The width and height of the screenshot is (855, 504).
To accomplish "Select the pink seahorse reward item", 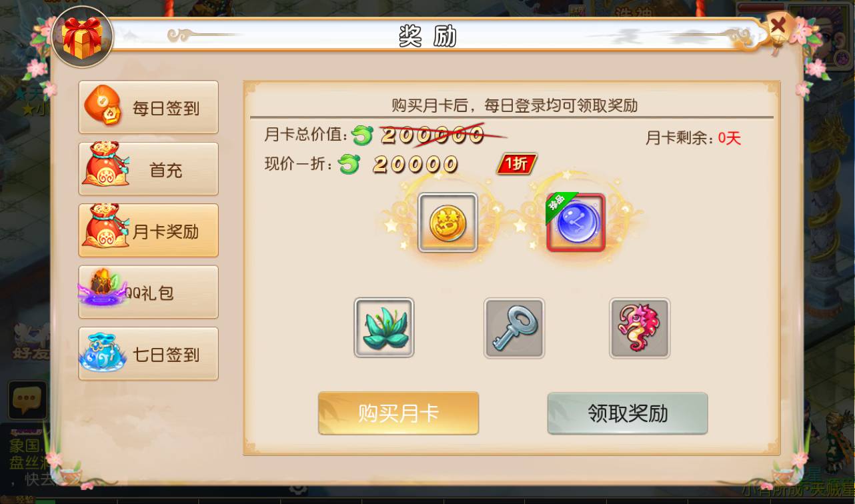I will coord(640,327).
